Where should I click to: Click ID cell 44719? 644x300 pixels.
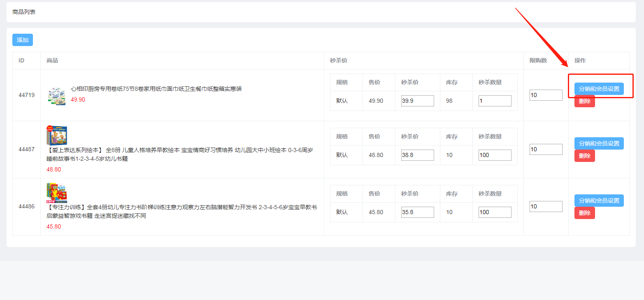click(x=26, y=95)
